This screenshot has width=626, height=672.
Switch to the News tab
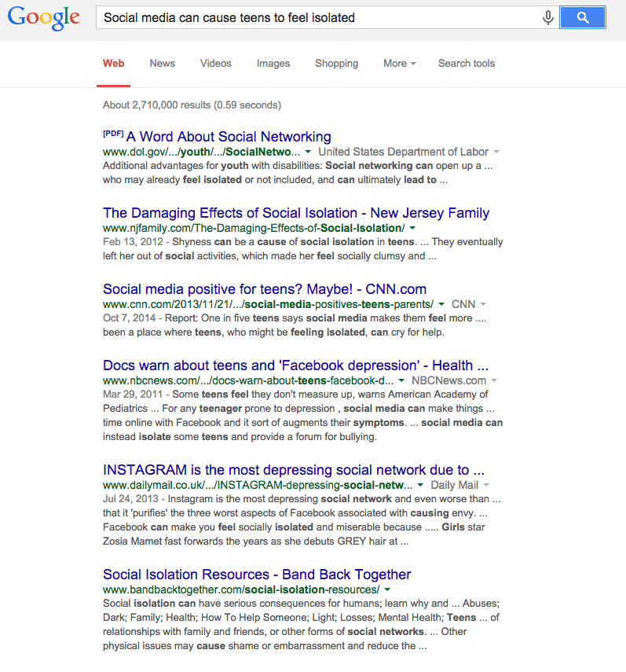click(x=162, y=64)
